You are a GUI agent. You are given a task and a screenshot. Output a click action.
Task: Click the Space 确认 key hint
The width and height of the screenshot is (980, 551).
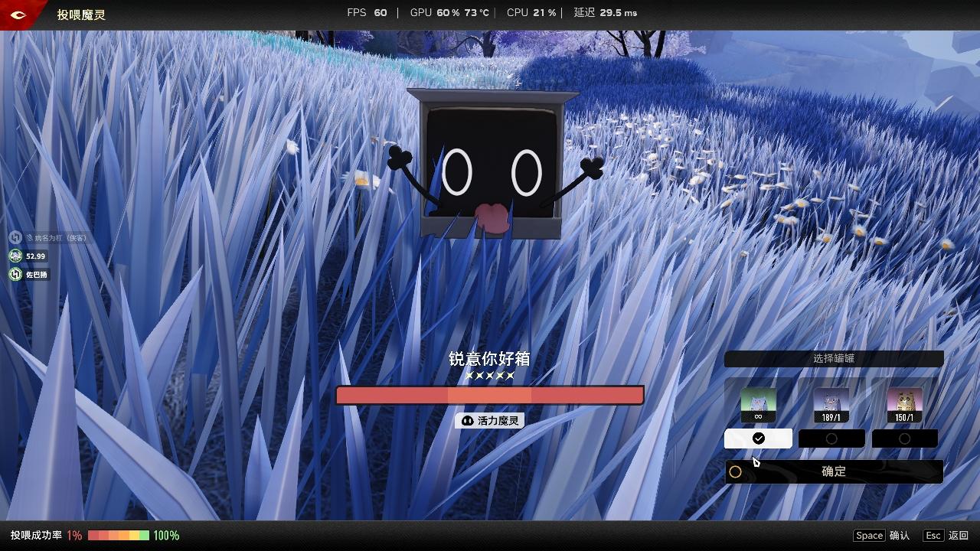[881, 536]
